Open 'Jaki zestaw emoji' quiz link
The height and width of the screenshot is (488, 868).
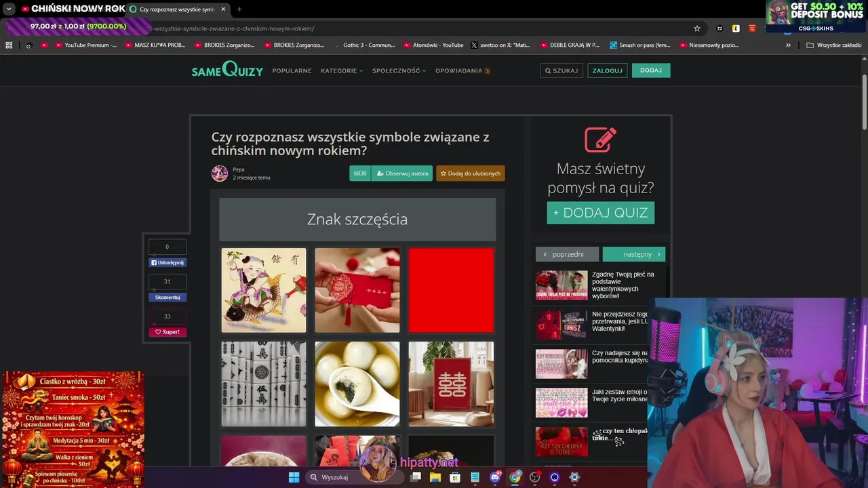(x=591, y=402)
